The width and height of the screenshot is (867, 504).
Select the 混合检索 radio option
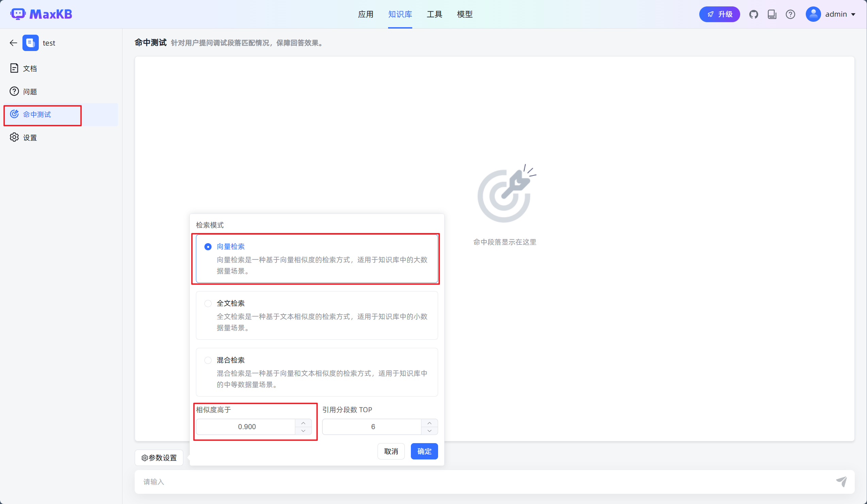click(x=208, y=360)
